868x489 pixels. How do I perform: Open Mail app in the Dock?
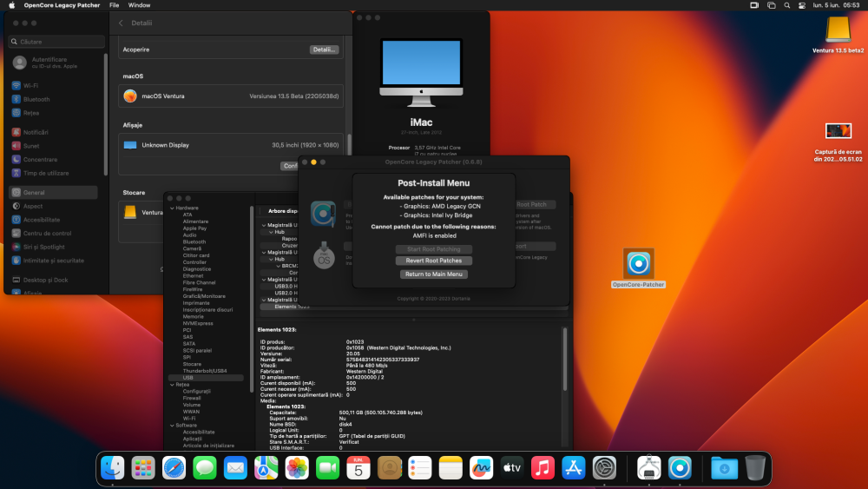coord(235,468)
